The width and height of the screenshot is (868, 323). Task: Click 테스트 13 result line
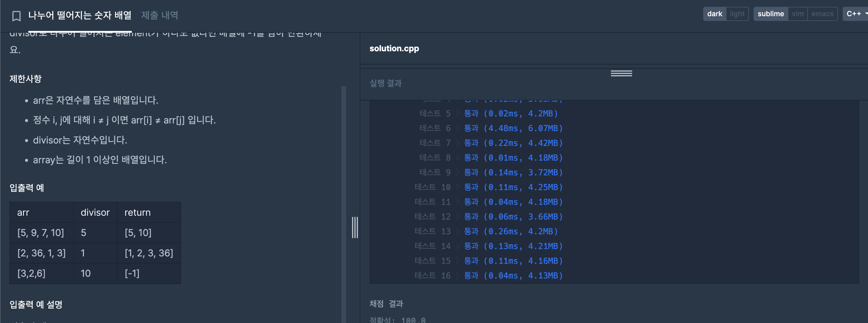coord(486,231)
